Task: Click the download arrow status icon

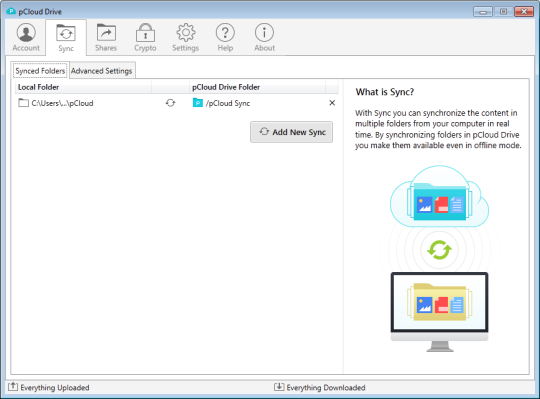Action: pyautogui.click(x=279, y=387)
